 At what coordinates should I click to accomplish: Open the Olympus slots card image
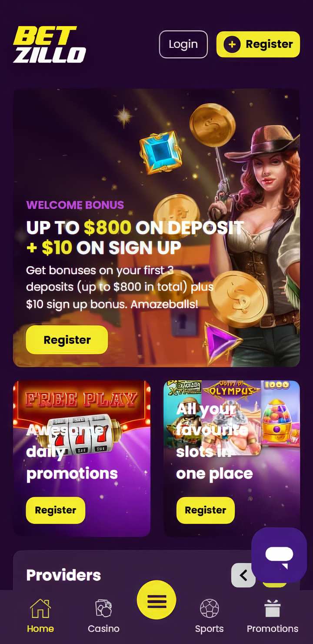tap(232, 418)
